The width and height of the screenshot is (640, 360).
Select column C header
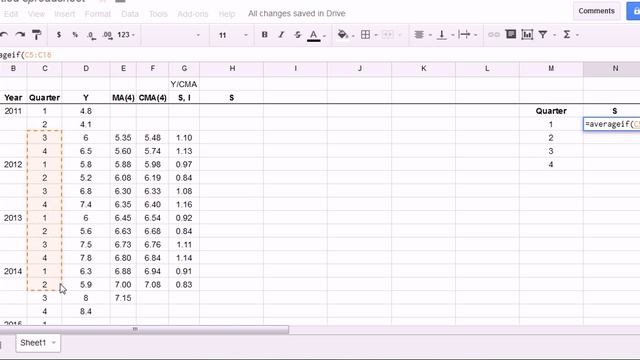(x=44, y=69)
